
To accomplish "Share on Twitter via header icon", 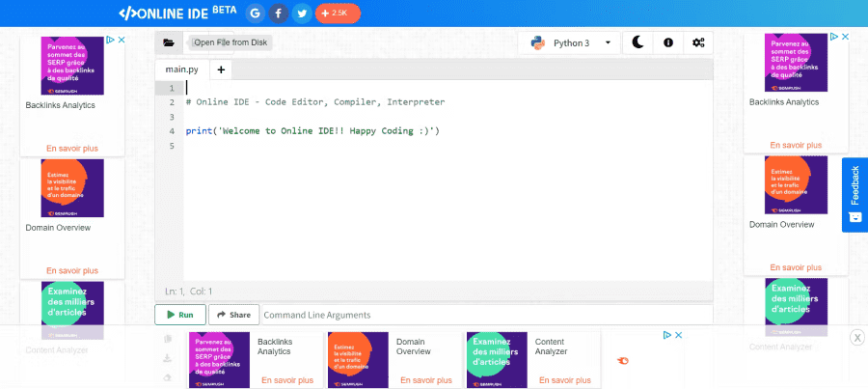I will (302, 14).
